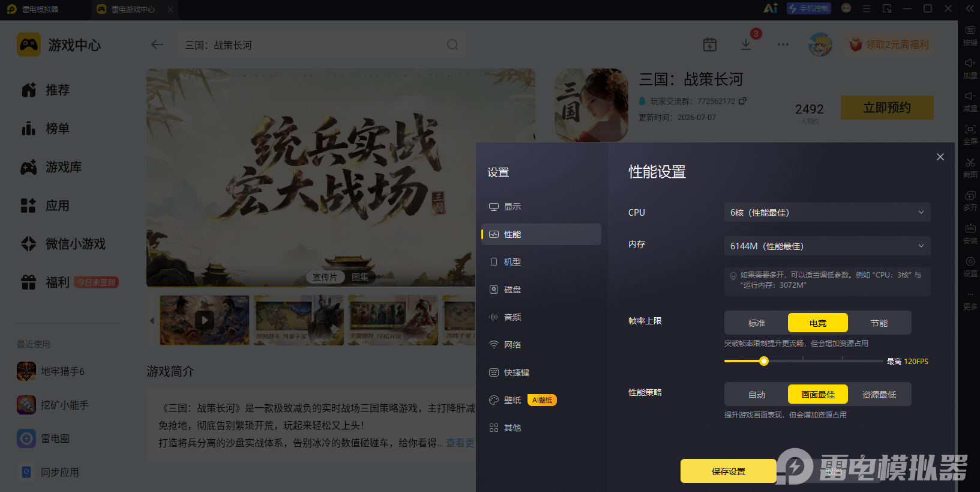Collapse the right sidebar with the double-arrow icon

pos(970,8)
